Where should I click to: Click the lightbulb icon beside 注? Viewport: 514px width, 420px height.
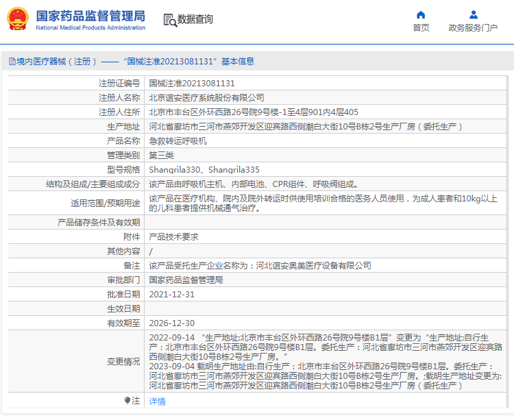[127, 400]
